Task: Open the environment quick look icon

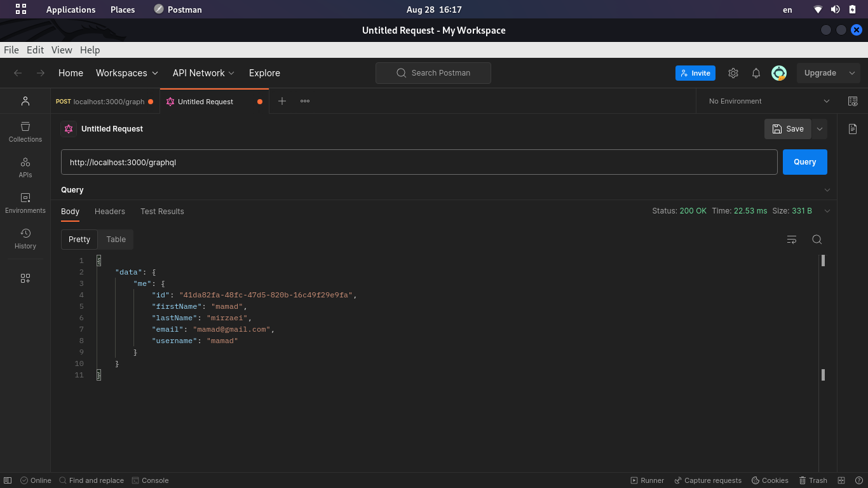Action: 853,101
